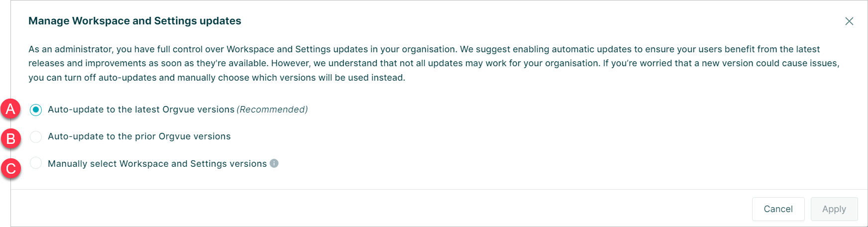Viewport: 868px width, 227px height.
Task: Click the 'Manually select Workspace and Settings versions' label
Action: click(157, 164)
